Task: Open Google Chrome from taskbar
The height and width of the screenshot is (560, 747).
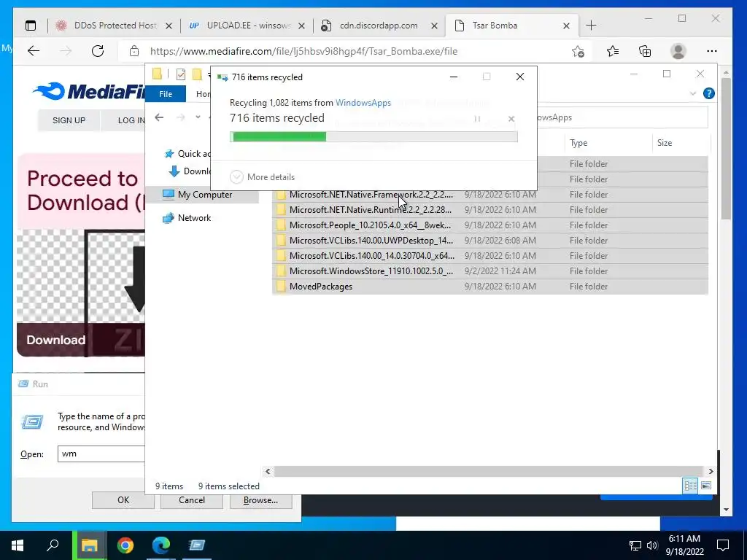Action: tap(125, 545)
